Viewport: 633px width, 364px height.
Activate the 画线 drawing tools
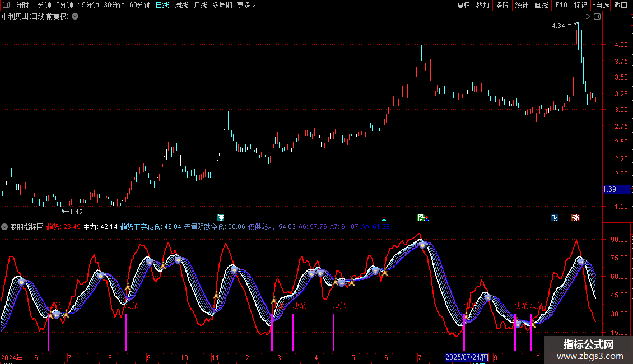point(541,5)
